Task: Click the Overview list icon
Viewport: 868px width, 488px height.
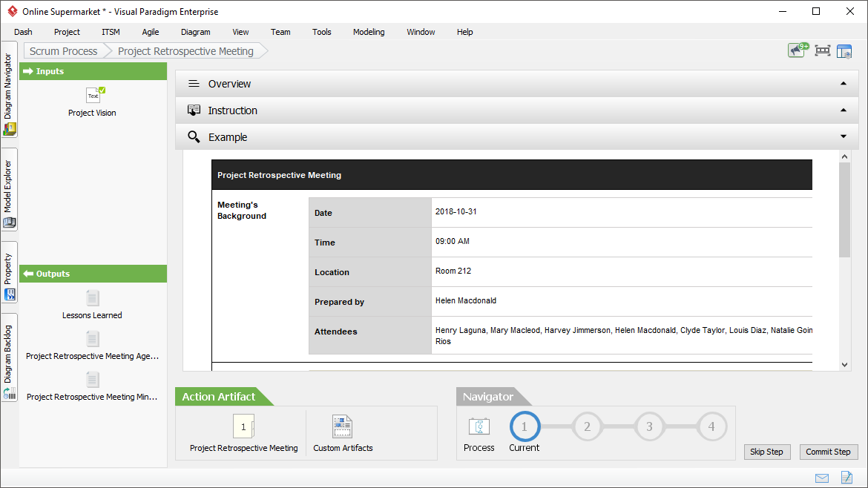Action: pos(194,84)
